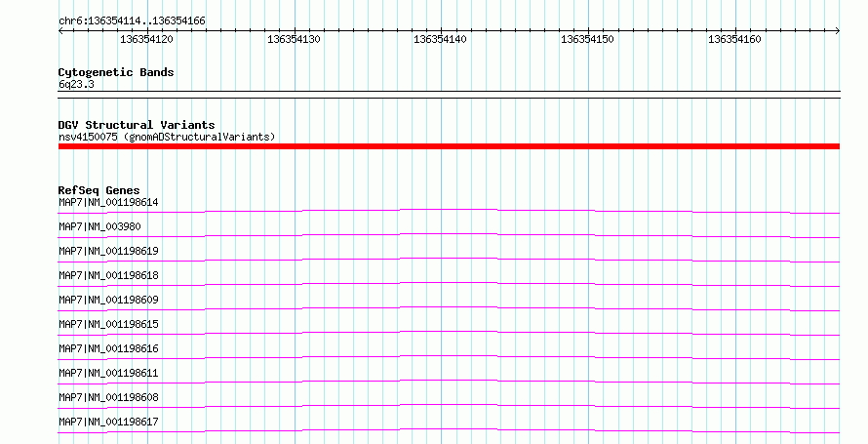Open transcript MAP7|NM_001198616
868x444 pixels.
coord(108,348)
